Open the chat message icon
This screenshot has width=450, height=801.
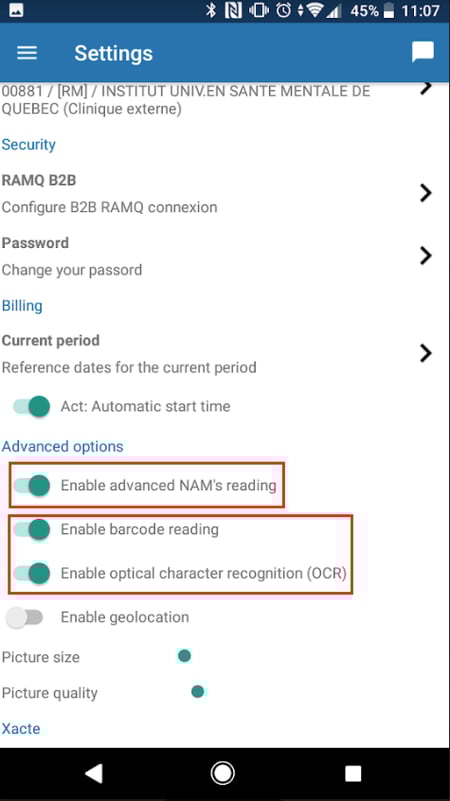[x=423, y=52]
